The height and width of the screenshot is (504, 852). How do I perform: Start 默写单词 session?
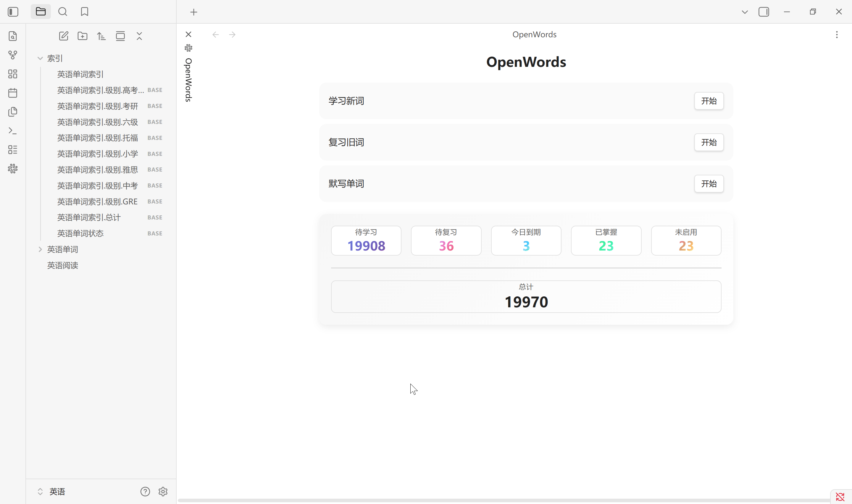[709, 184]
